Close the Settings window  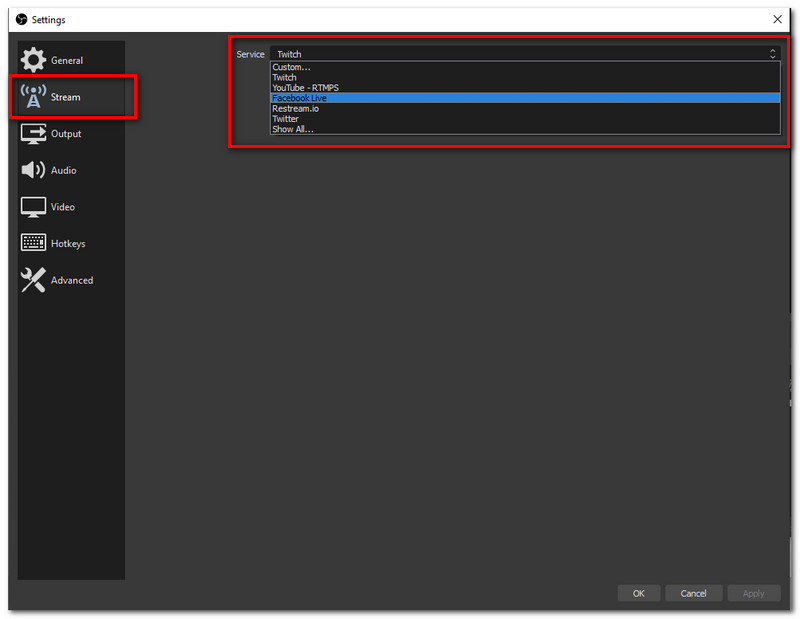click(x=777, y=19)
